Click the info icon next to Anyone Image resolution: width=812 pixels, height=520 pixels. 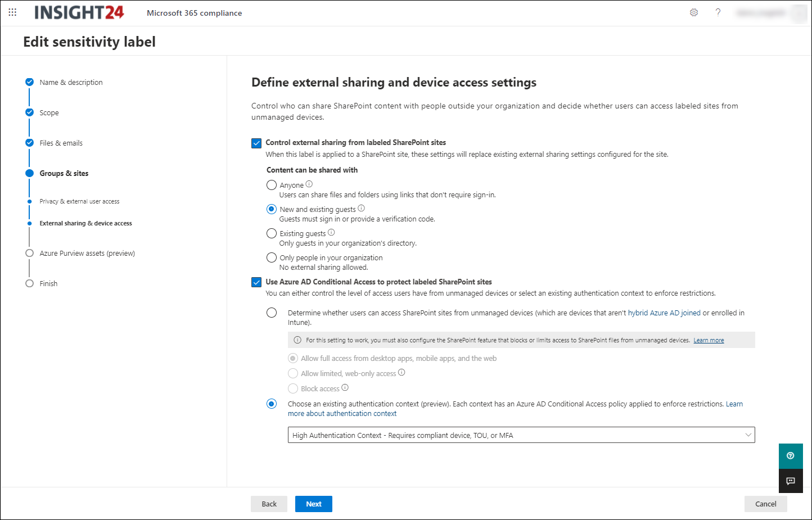[x=309, y=184]
